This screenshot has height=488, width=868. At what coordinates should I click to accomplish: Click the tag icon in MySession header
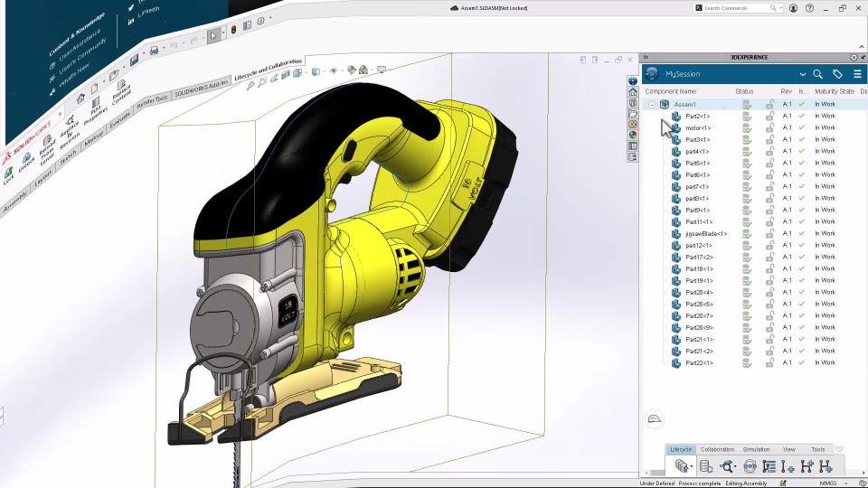[x=837, y=74]
